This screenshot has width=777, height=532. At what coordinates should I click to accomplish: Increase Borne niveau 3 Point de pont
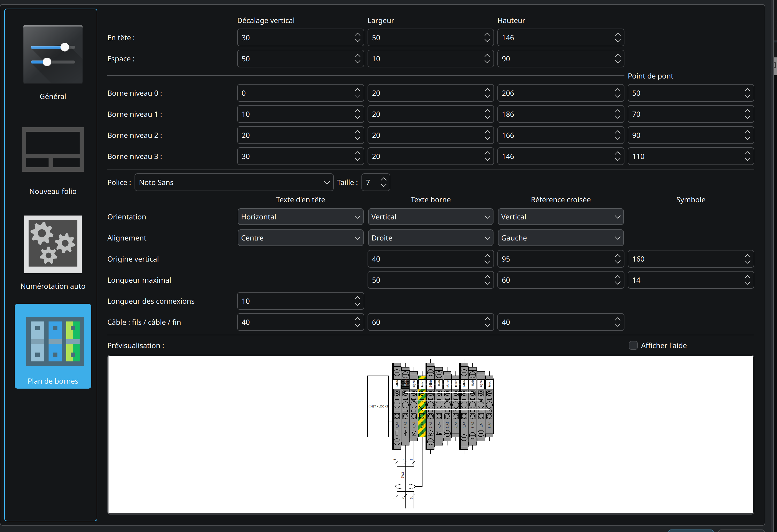[747, 153]
